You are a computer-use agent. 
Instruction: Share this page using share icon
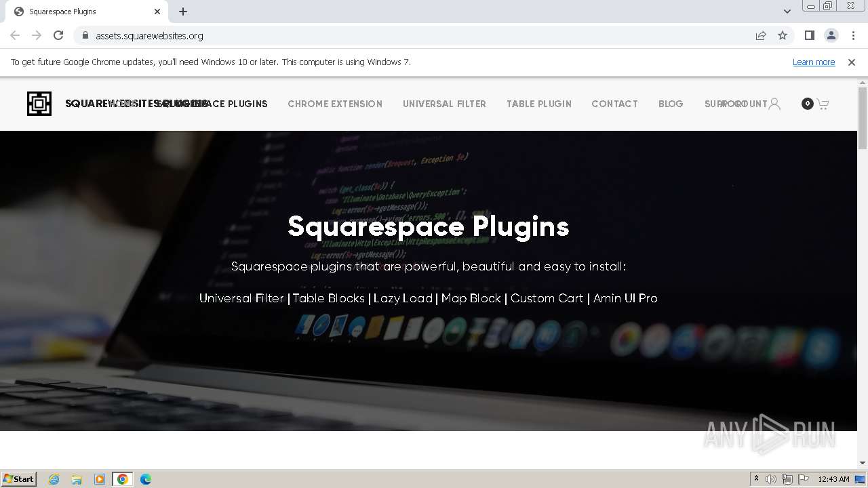tap(761, 35)
